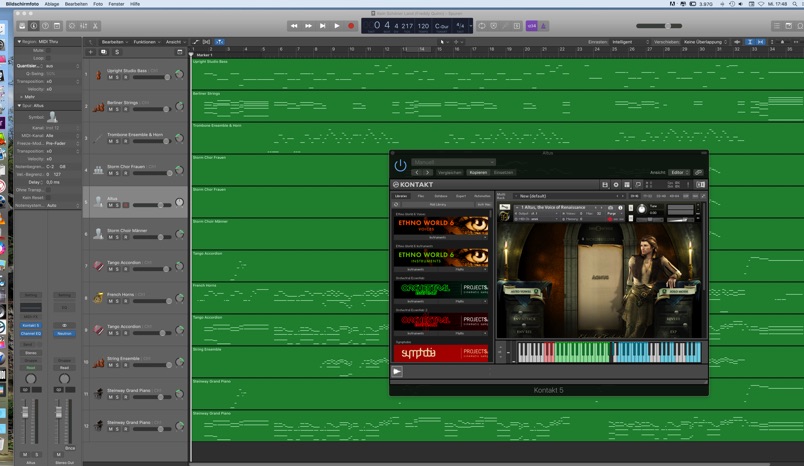Screen dimensions: 804x466
Task: Toggle the Automation view button in Tracks menu bar
Action: [x=195, y=42]
